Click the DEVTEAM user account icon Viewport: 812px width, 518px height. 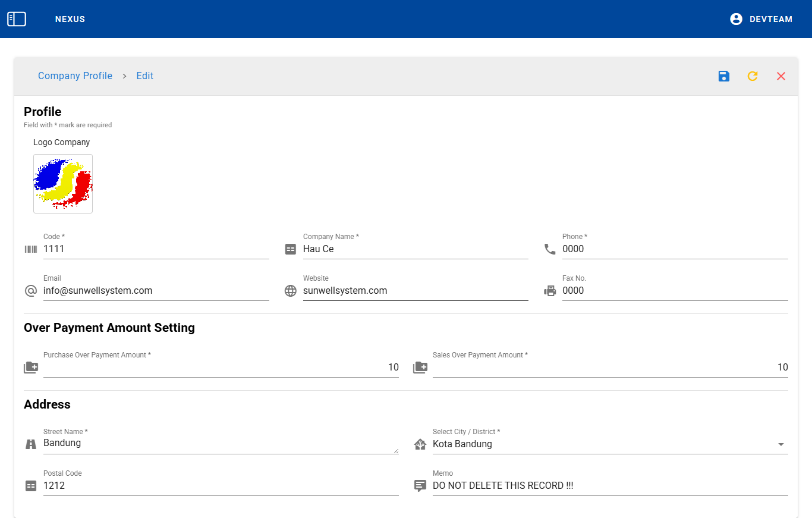[736, 19]
